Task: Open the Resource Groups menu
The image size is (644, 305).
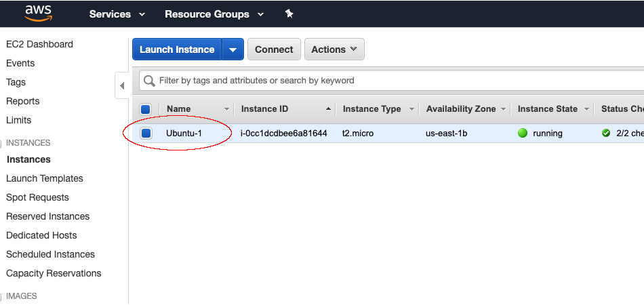Action: click(213, 14)
